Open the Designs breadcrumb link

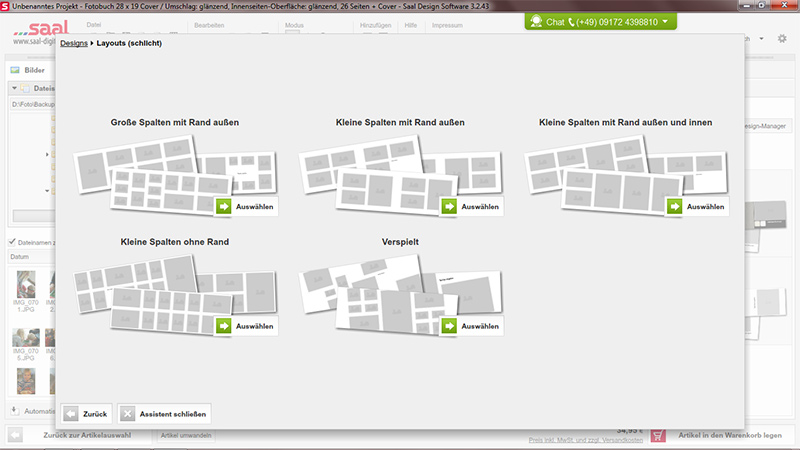[x=73, y=44]
